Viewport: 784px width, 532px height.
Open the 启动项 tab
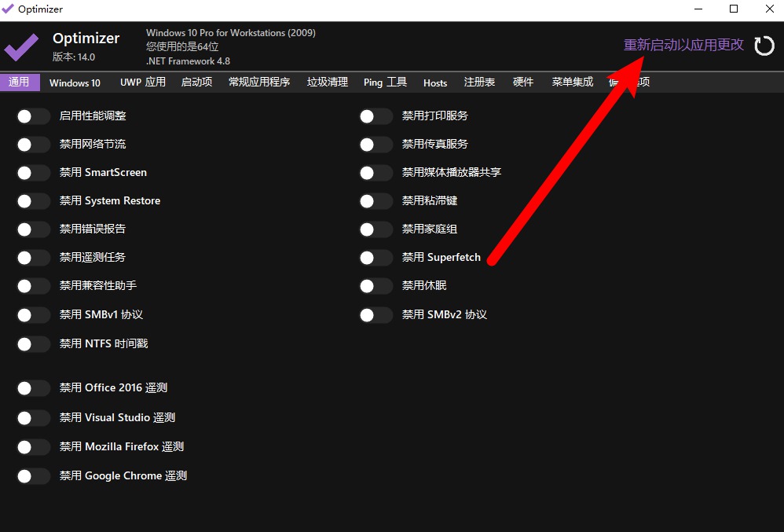tap(196, 82)
